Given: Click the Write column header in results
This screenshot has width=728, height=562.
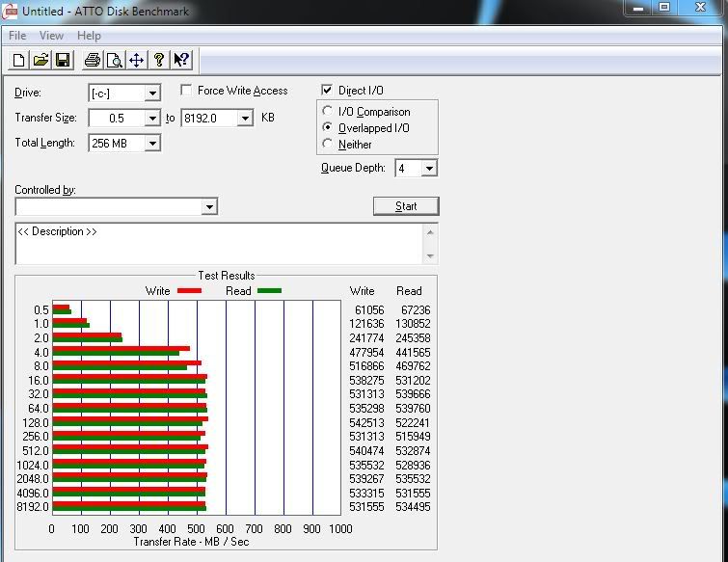Looking at the screenshot, I should pos(363,291).
